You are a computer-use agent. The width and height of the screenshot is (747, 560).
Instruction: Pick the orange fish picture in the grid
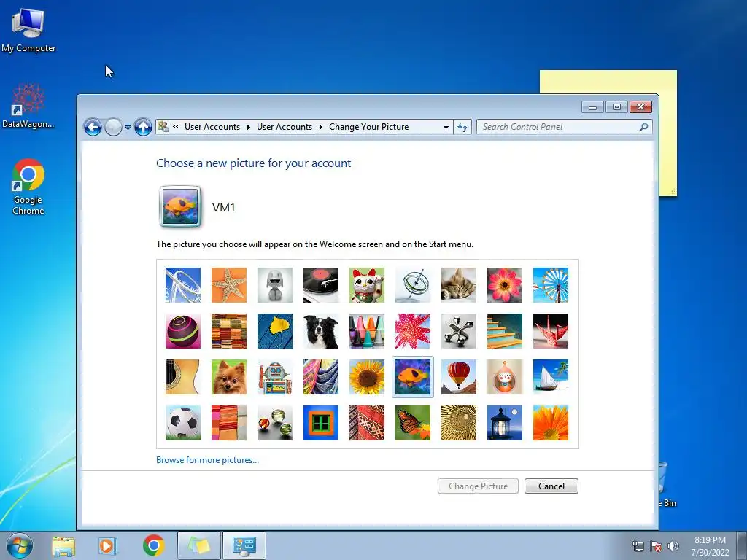click(x=413, y=377)
